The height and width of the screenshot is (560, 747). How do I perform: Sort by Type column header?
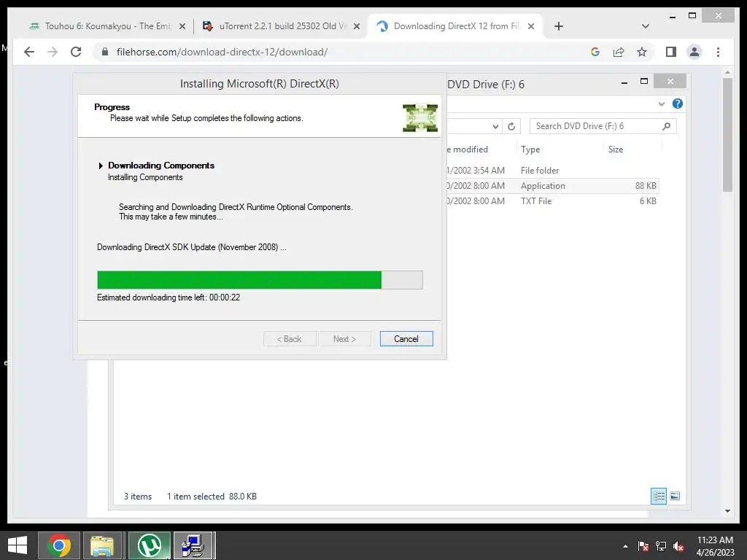point(530,149)
